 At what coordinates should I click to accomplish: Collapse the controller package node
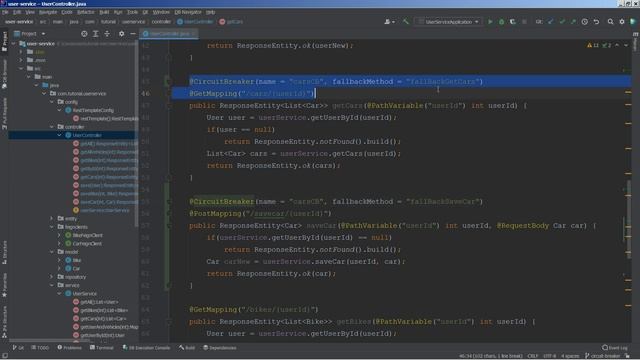click(x=52, y=127)
